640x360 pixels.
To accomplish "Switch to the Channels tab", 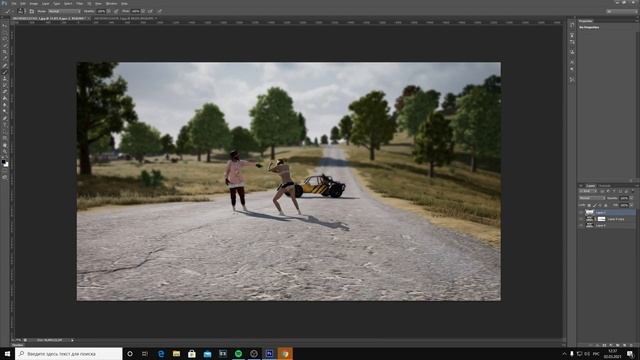I will [604, 186].
